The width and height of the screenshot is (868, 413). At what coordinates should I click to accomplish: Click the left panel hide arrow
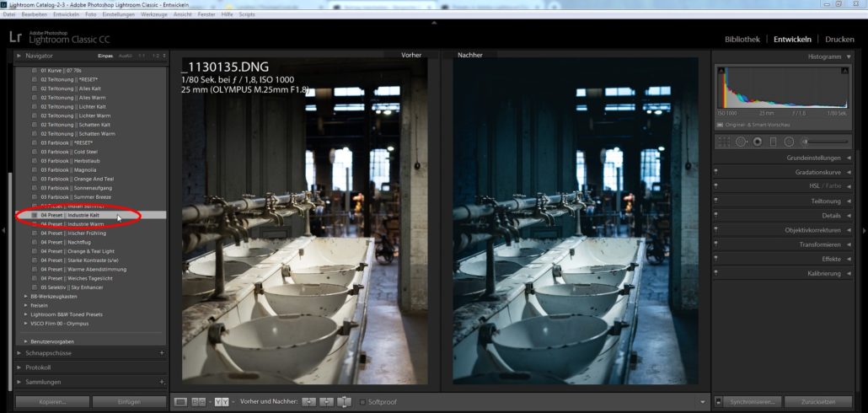[4, 230]
